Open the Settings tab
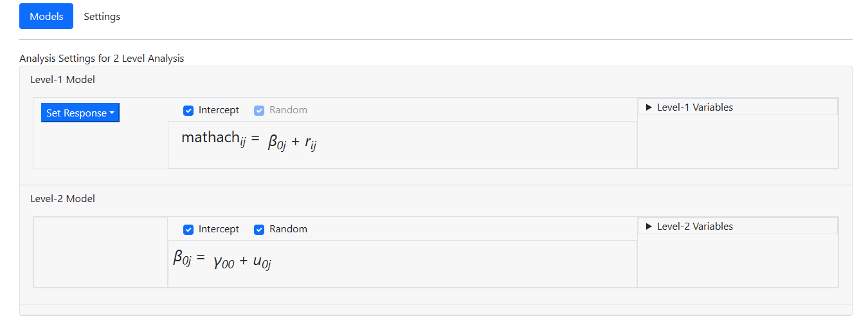The image size is (868, 334). coord(102,16)
